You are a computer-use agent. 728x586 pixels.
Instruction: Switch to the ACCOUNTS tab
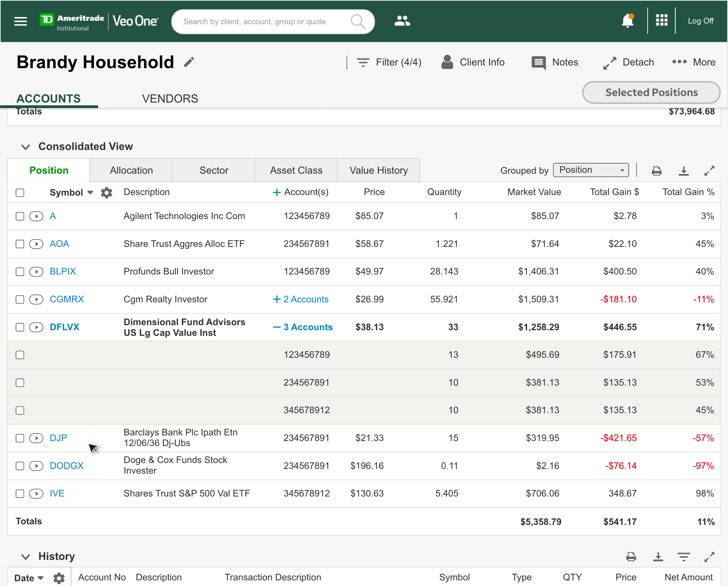[49, 99]
